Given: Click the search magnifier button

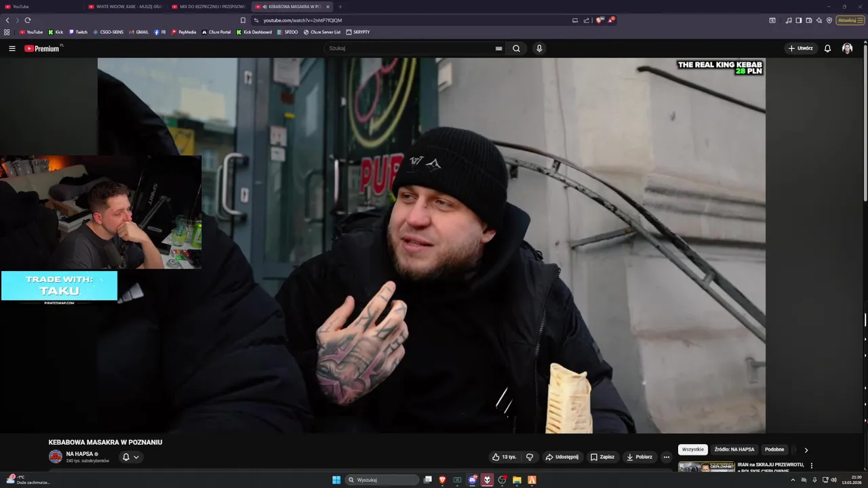Looking at the screenshot, I should click(516, 48).
